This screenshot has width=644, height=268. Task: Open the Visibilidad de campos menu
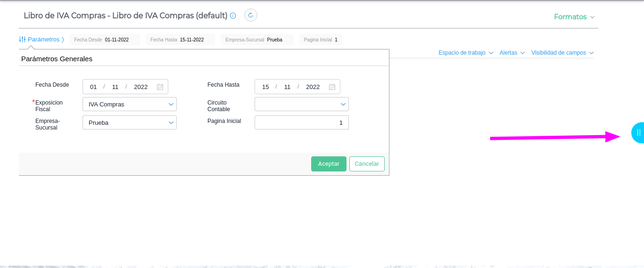pos(562,53)
